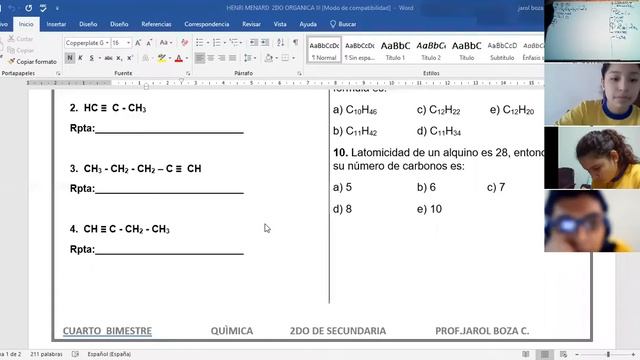
Task: Increase paragraph indent
Action: [265, 43]
